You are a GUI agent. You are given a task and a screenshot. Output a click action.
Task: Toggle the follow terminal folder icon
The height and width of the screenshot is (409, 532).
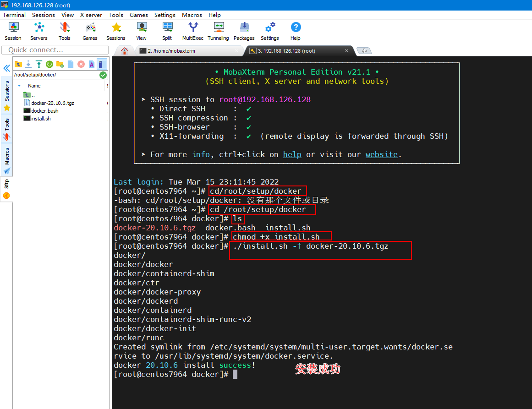pos(101,64)
